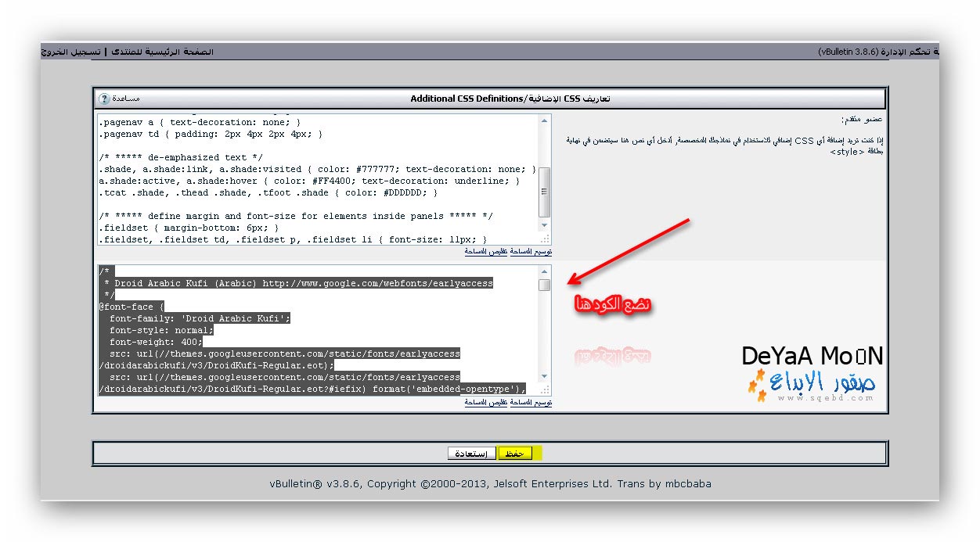Click 'توسيع المساحة' under the lower textarea
The height and width of the screenshot is (542, 980).
(x=531, y=402)
